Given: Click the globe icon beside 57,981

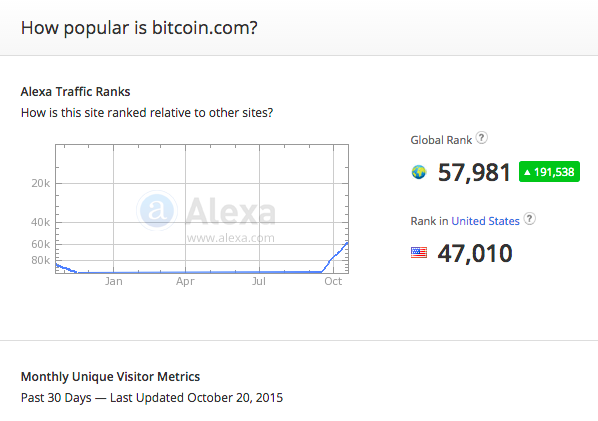Looking at the screenshot, I should coord(419,172).
